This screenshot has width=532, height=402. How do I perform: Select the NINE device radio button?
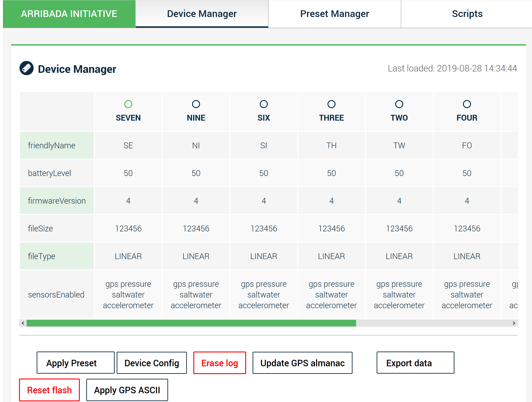[x=196, y=104]
